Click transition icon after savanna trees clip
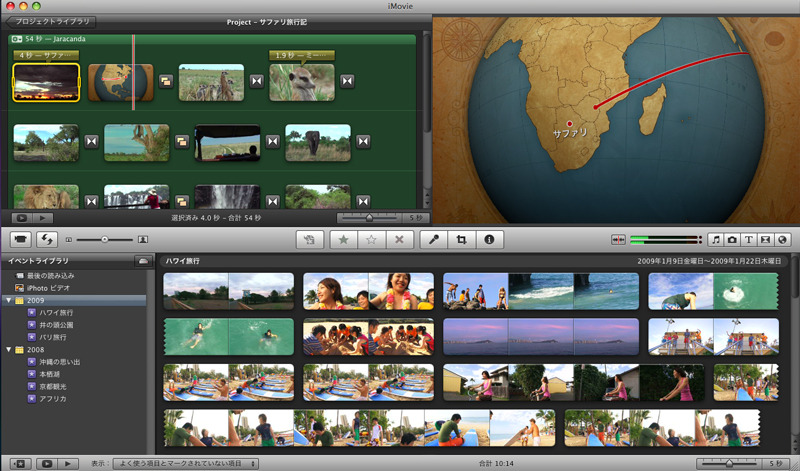This screenshot has width=800, height=471. tap(91, 141)
